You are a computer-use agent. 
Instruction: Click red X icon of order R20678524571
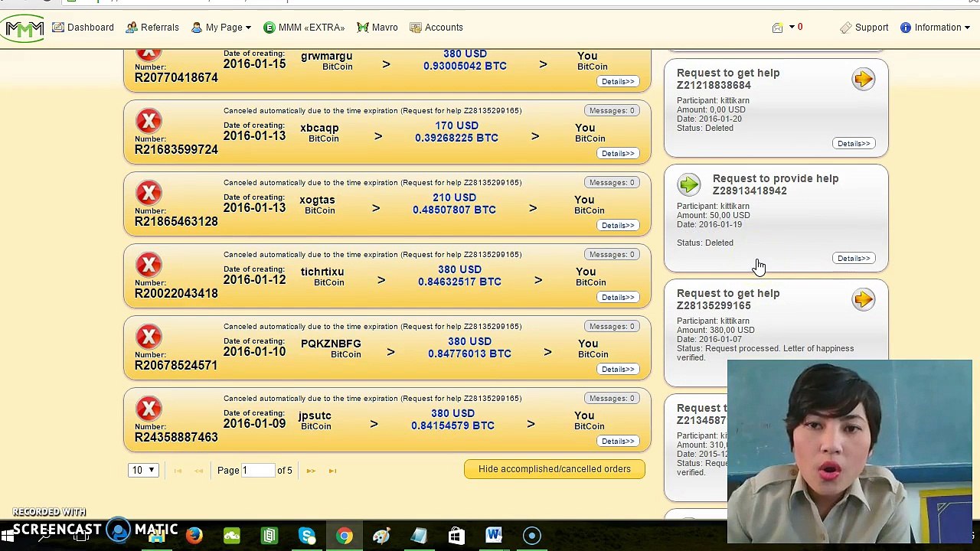pos(149,337)
